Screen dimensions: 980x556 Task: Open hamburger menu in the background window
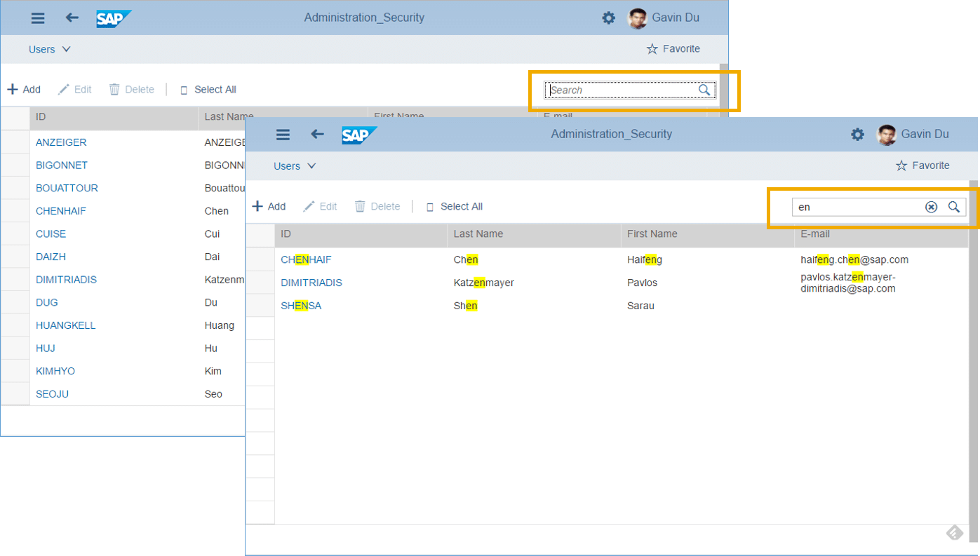point(38,18)
